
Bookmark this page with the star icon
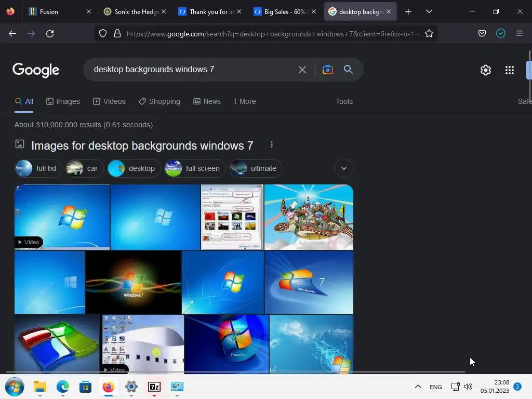tap(429, 34)
